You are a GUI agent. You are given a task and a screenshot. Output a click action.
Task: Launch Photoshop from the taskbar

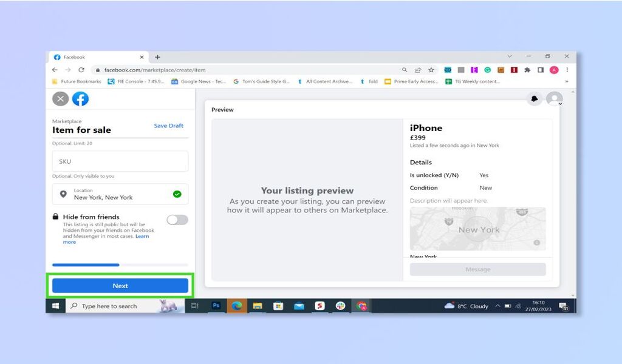pos(216,305)
